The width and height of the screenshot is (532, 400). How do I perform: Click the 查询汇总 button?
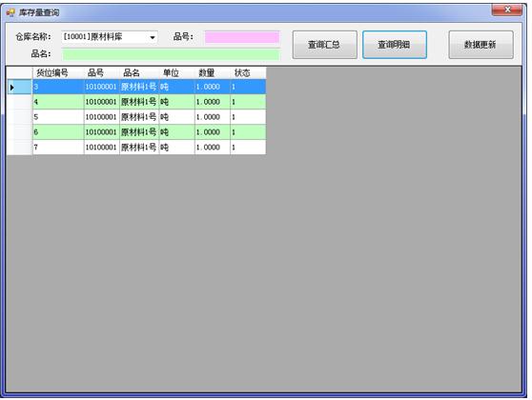[x=325, y=45]
